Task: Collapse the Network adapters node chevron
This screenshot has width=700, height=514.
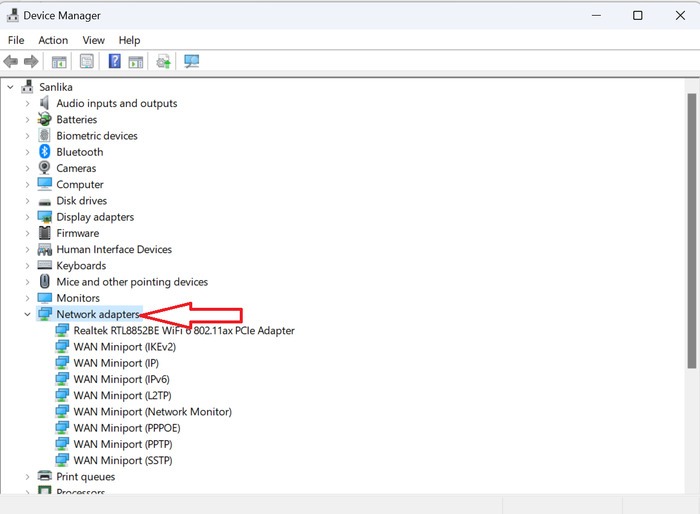Action: click(x=27, y=314)
